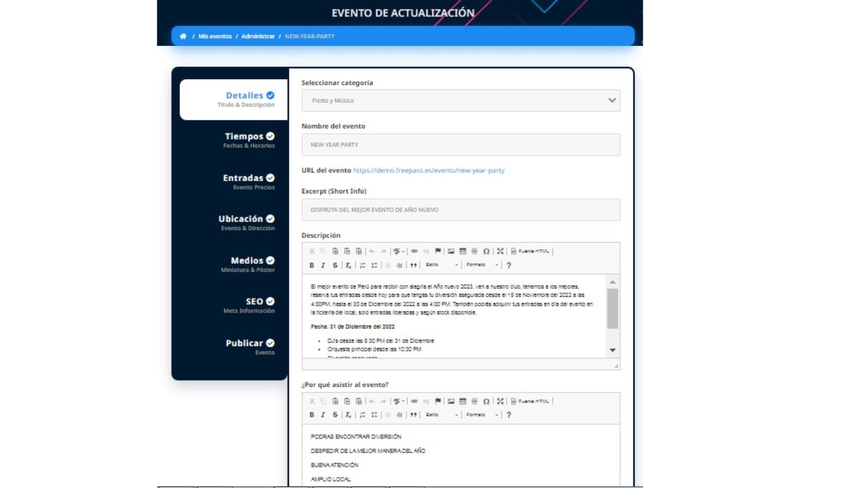Click the Bold icon in Descripción editor
868x488 pixels.
click(x=311, y=265)
